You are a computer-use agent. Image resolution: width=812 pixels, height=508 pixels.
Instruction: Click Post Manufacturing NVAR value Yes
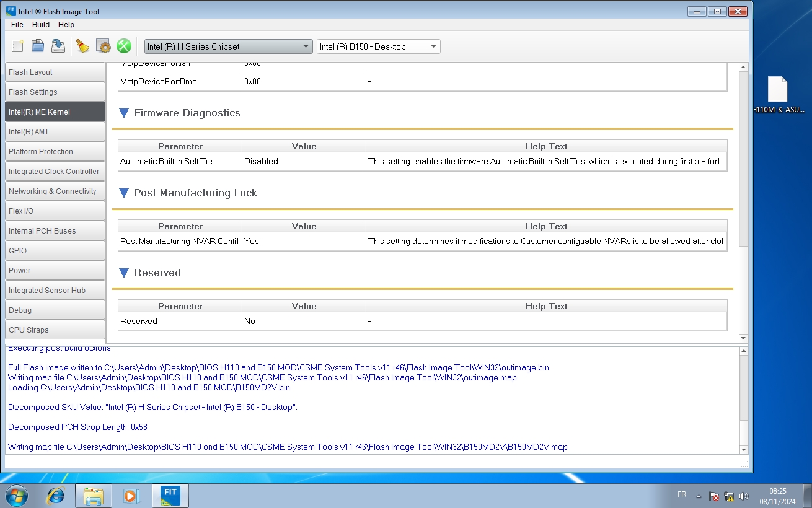coord(303,242)
